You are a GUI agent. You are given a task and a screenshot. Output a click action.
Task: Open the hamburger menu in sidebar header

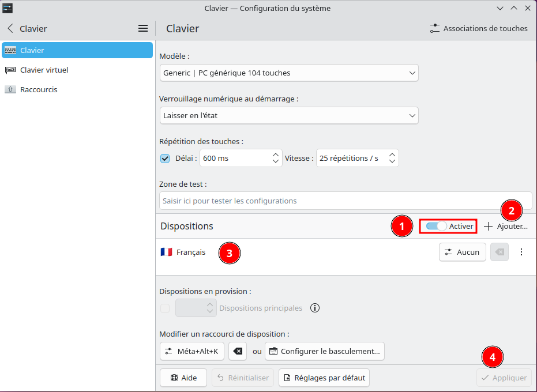point(143,28)
